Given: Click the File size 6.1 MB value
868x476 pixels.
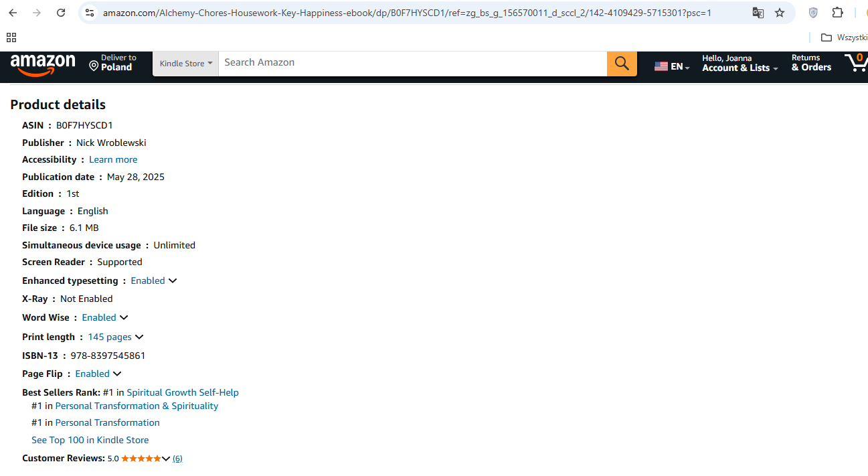Looking at the screenshot, I should tap(84, 228).
